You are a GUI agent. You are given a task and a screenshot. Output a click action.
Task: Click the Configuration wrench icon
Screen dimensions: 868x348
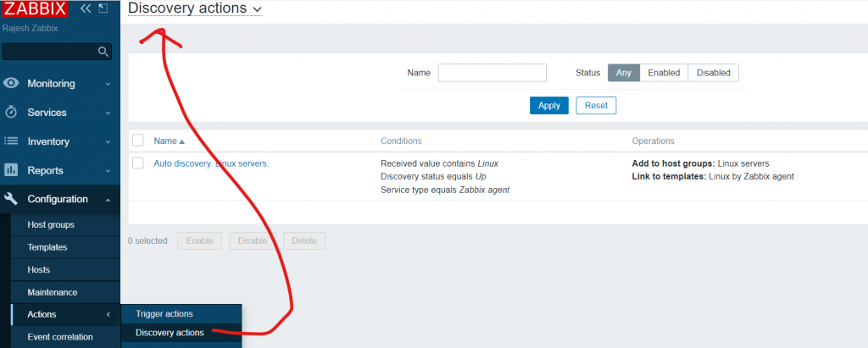(12, 199)
